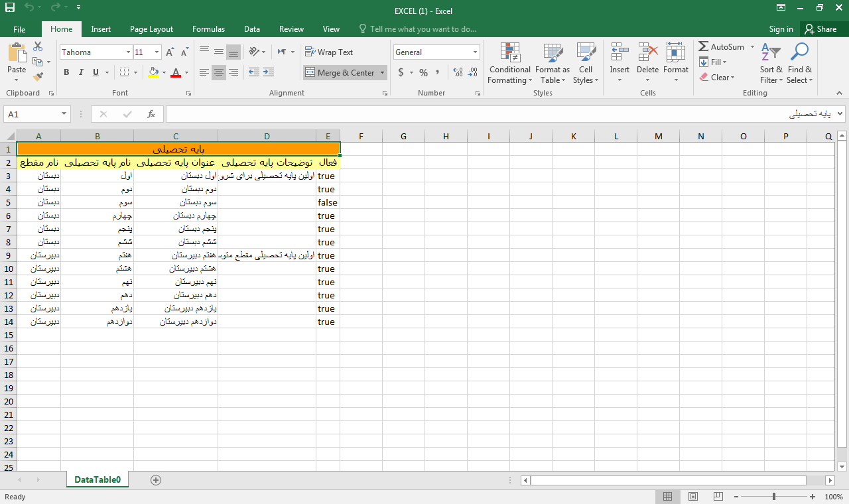The image size is (849, 504).
Task: Apply Percent Style icon
Action: click(x=423, y=72)
